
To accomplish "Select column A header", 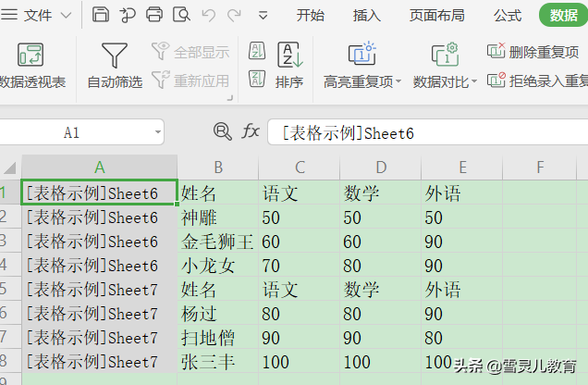I will tap(99, 168).
